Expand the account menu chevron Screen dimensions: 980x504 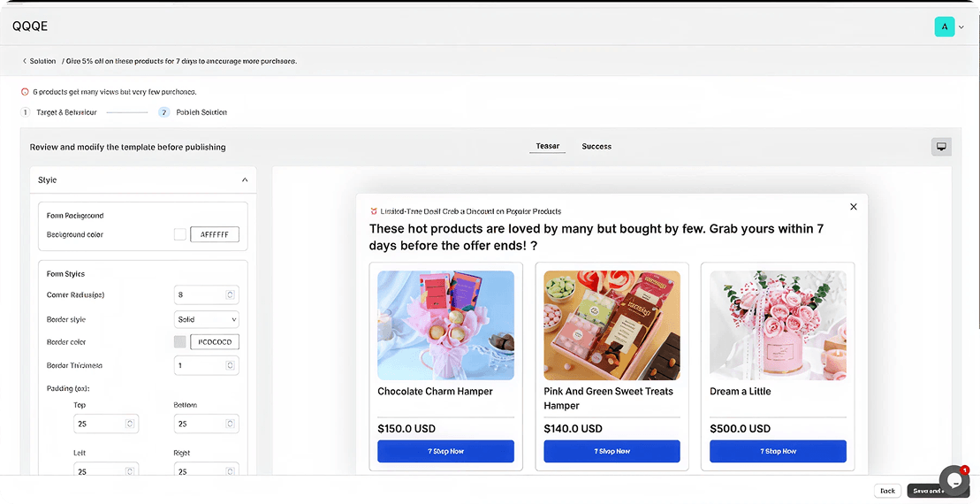(x=961, y=27)
